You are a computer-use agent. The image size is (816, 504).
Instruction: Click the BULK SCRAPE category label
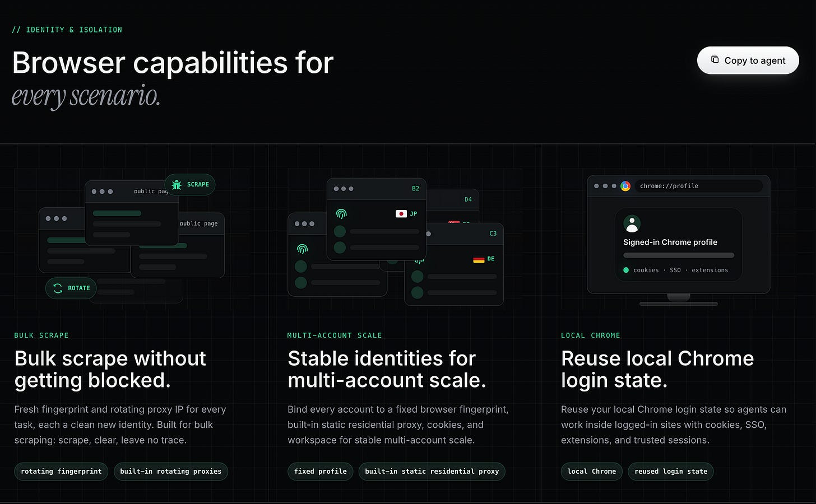(41, 335)
